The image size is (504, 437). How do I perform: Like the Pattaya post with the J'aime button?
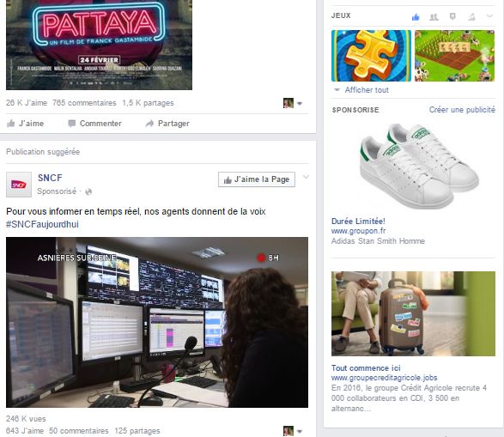[x=26, y=124]
